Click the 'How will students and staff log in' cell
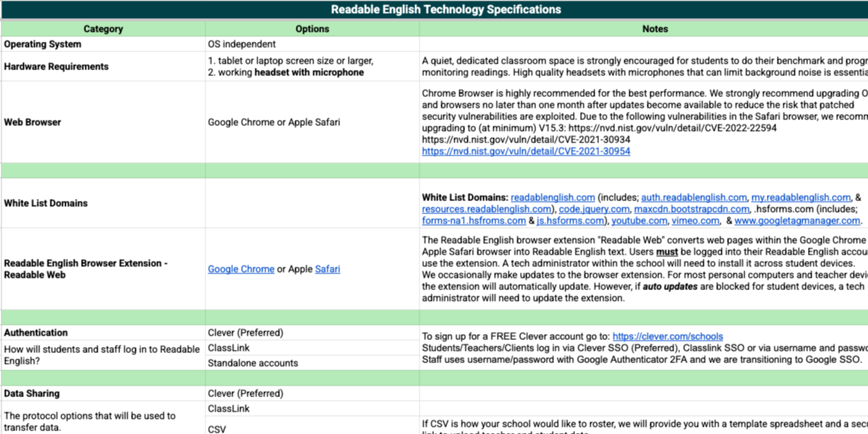Screen dimensions: 868x434 tap(103, 355)
